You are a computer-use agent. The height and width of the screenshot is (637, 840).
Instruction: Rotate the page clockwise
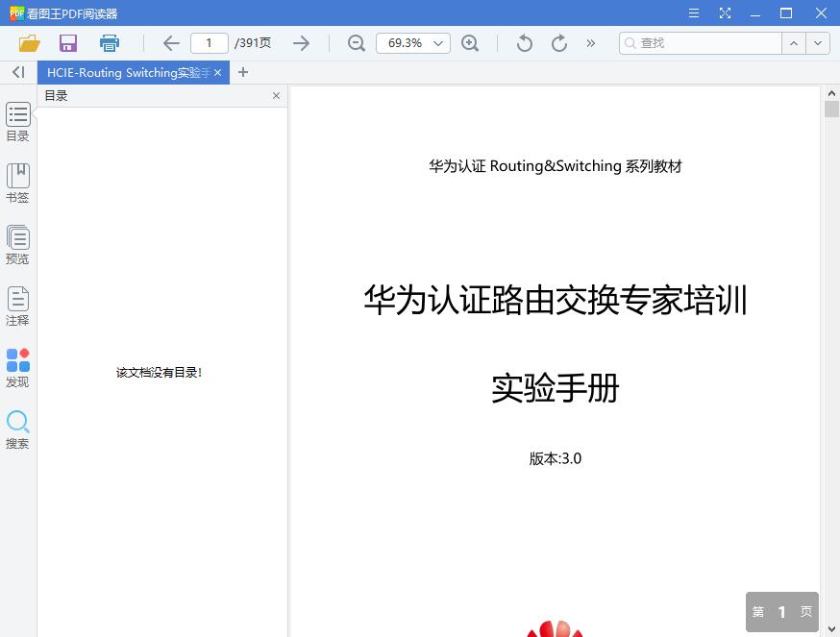tap(557, 43)
